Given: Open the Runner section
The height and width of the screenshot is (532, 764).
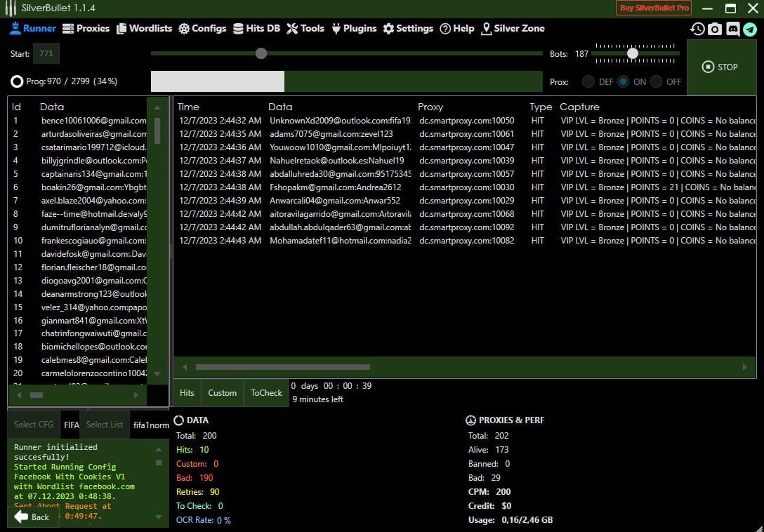Looking at the screenshot, I should pyautogui.click(x=32, y=28).
